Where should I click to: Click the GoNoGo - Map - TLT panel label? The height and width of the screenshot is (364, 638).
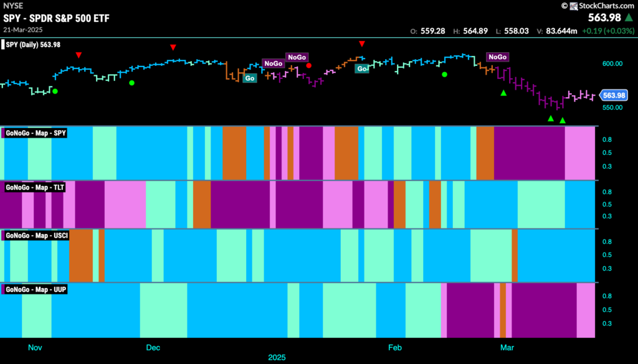[x=35, y=187]
